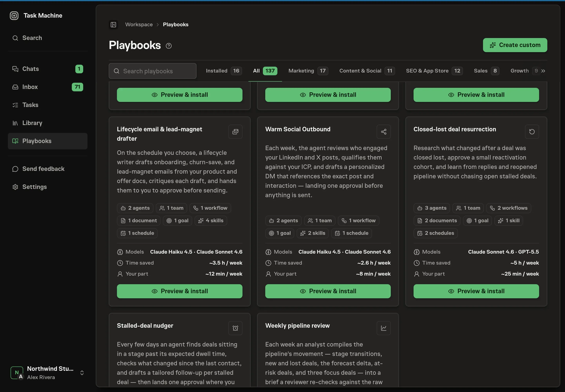Screen dimensions: 565x392
Task: Click the alarm icon on Stalled-deal nudger
Action: 235,328
